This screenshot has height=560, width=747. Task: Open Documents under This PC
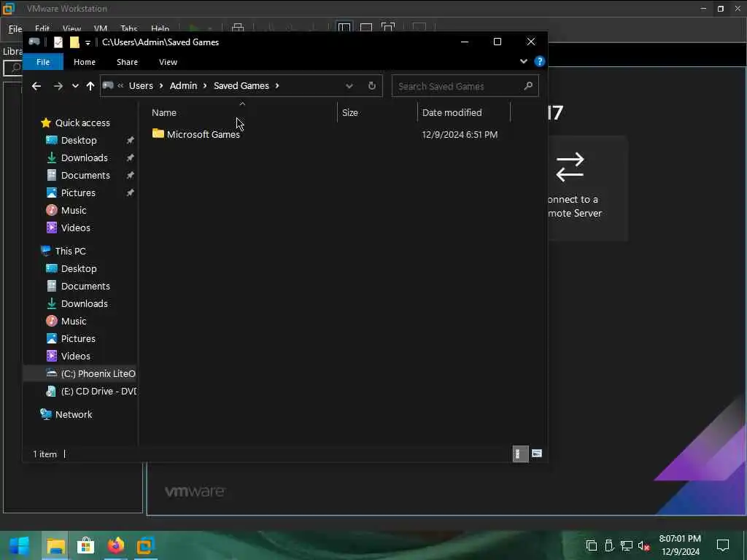[85, 286]
